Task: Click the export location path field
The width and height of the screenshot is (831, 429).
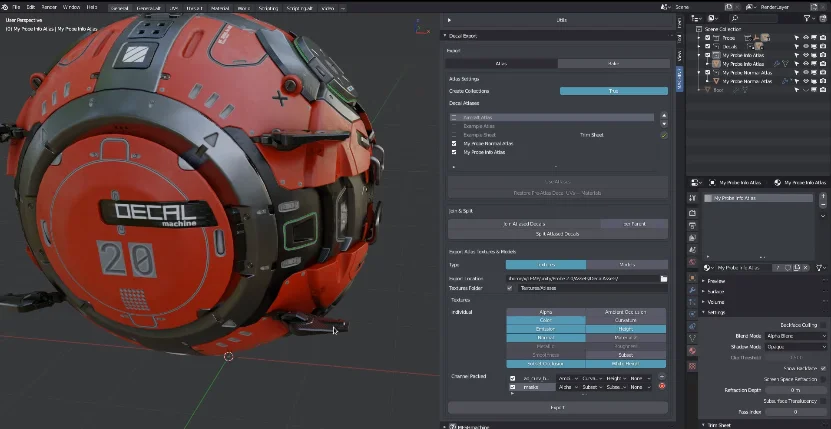Action: [x=582, y=278]
